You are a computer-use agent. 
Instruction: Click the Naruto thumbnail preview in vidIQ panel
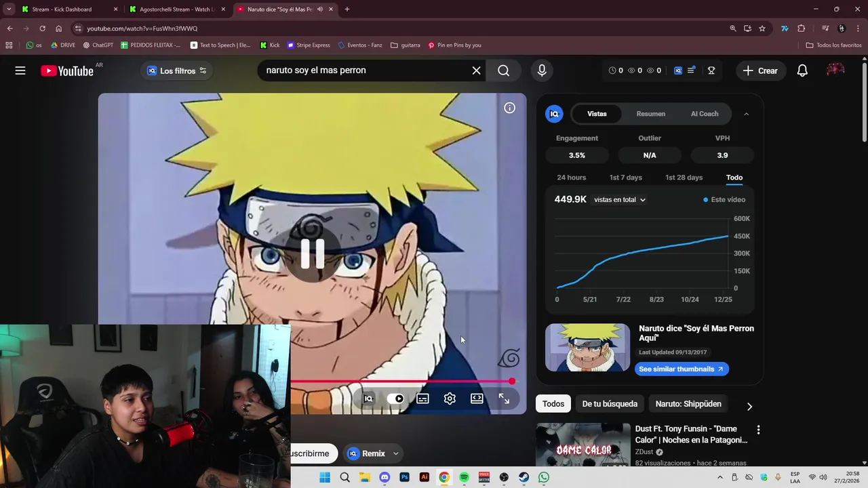coord(587,347)
